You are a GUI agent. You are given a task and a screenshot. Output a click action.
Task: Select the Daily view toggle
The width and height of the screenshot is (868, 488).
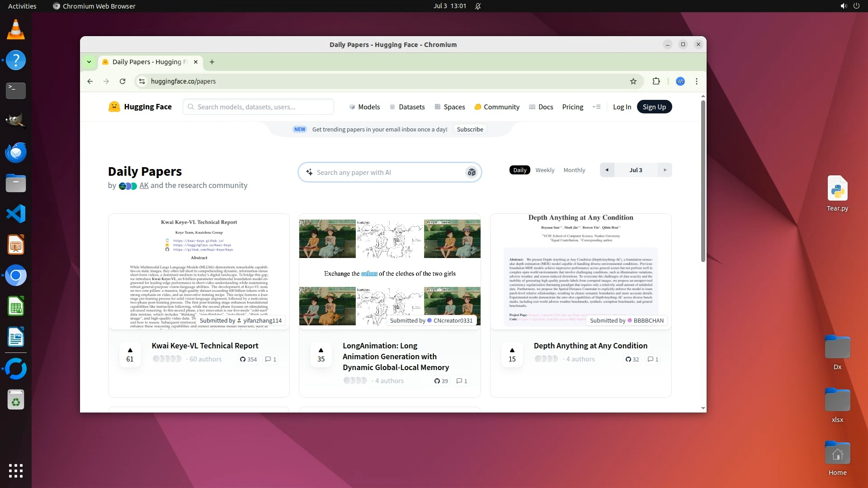pos(519,170)
